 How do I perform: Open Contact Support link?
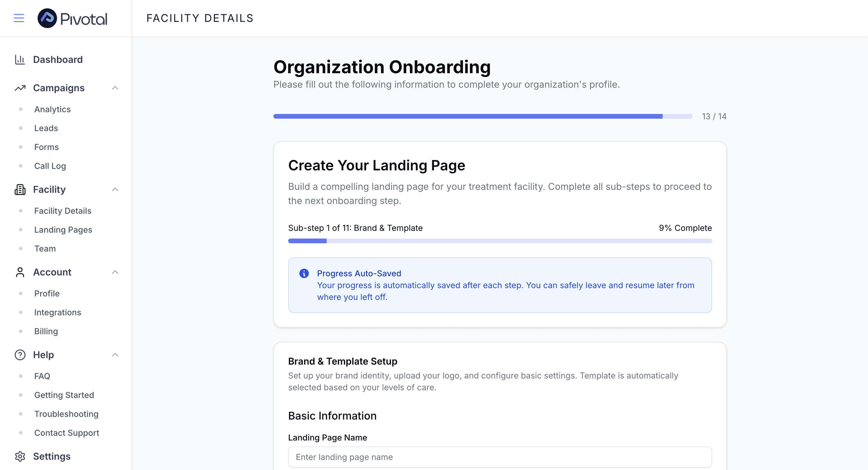click(66, 433)
